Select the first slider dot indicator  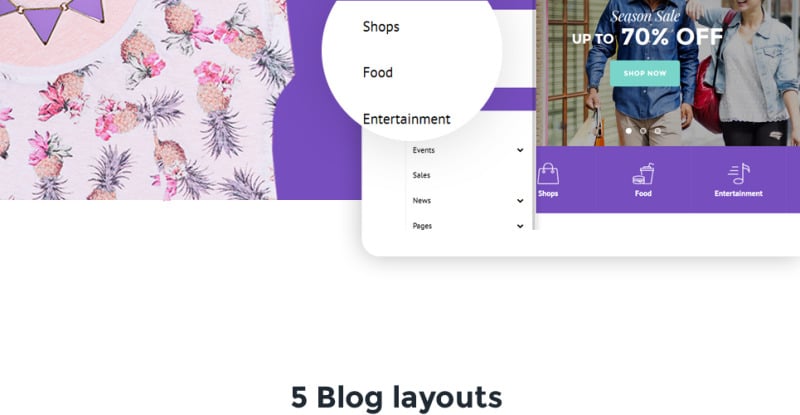[x=629, y=131]
